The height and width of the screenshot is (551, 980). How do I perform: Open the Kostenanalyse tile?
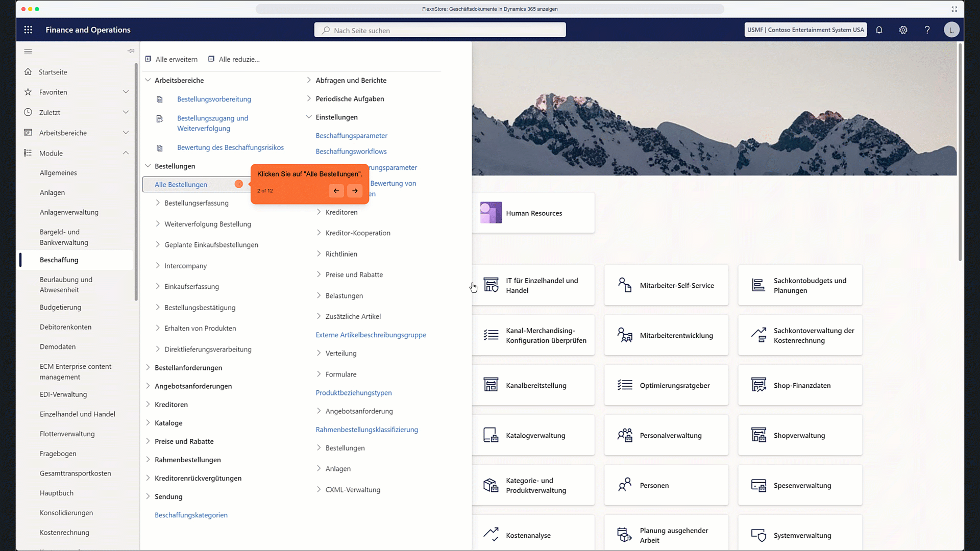[533, 533]
